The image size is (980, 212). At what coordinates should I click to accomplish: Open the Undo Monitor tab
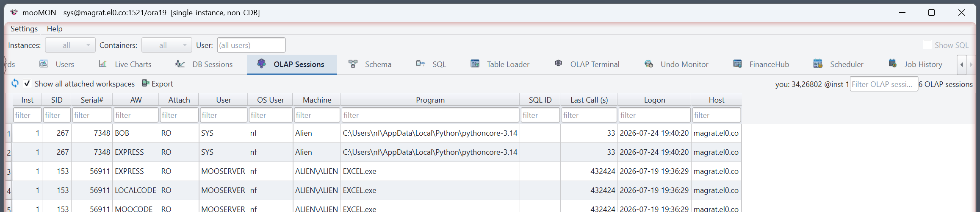click(676, 64)
